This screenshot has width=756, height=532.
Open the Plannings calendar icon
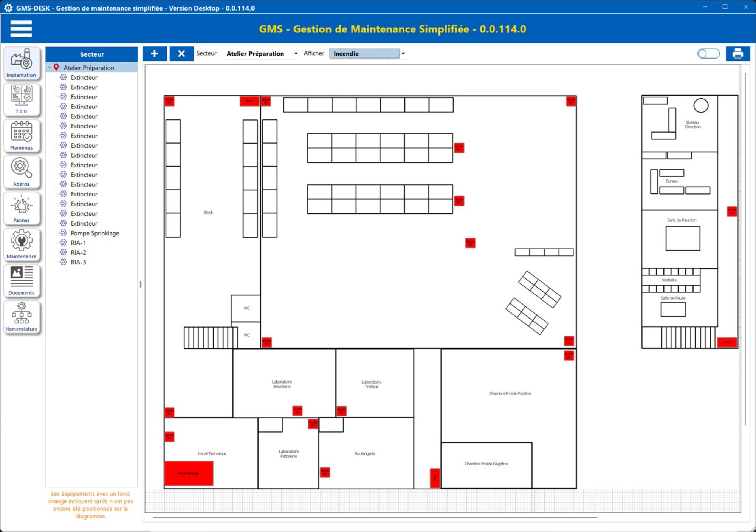point(22,135)
